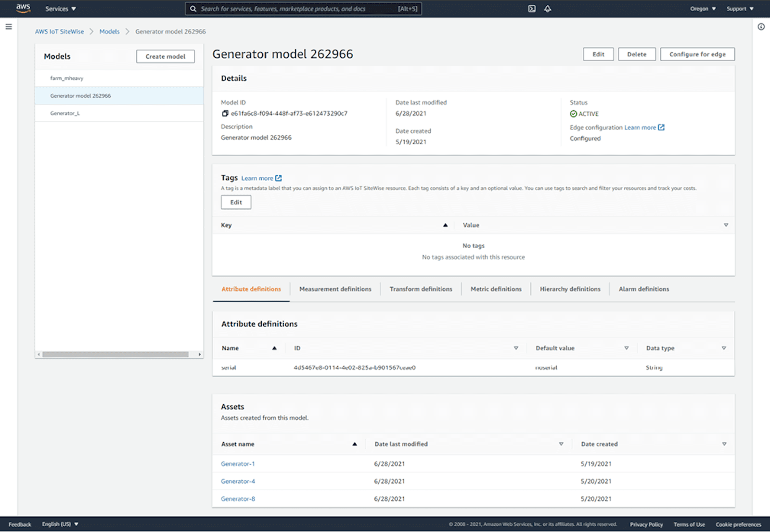Open Privacy Policy footer link
The height and width of the screenshot is (532, 770).
point(646,524)
